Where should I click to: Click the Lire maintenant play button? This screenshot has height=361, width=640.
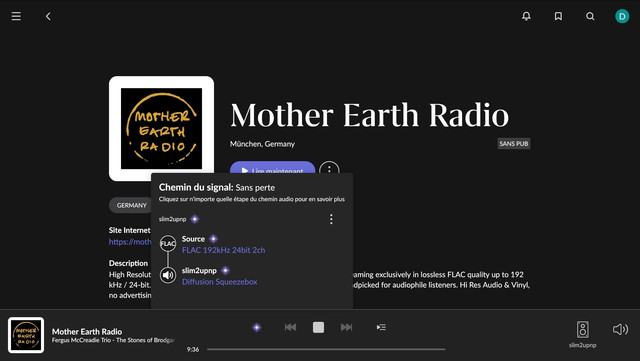pyautogui.click(x=272, y=167)
